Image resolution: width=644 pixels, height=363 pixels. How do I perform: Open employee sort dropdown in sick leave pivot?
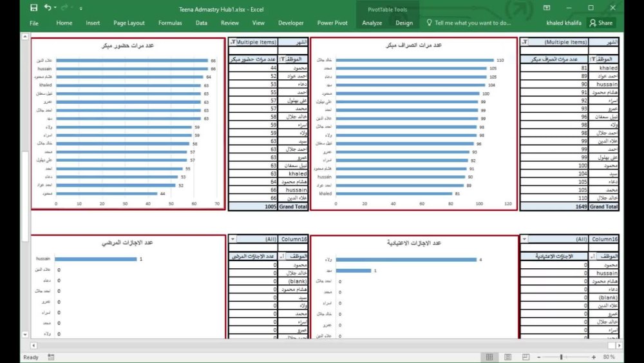[x=282, y=256]
